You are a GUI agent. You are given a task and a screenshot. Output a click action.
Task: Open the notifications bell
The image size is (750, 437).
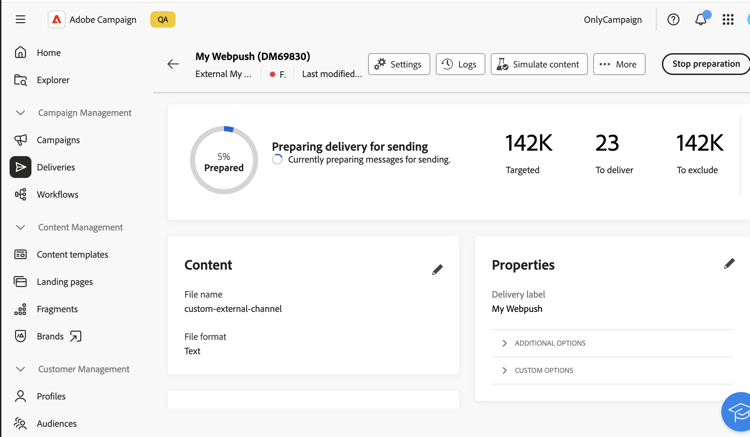click(701, 20)
